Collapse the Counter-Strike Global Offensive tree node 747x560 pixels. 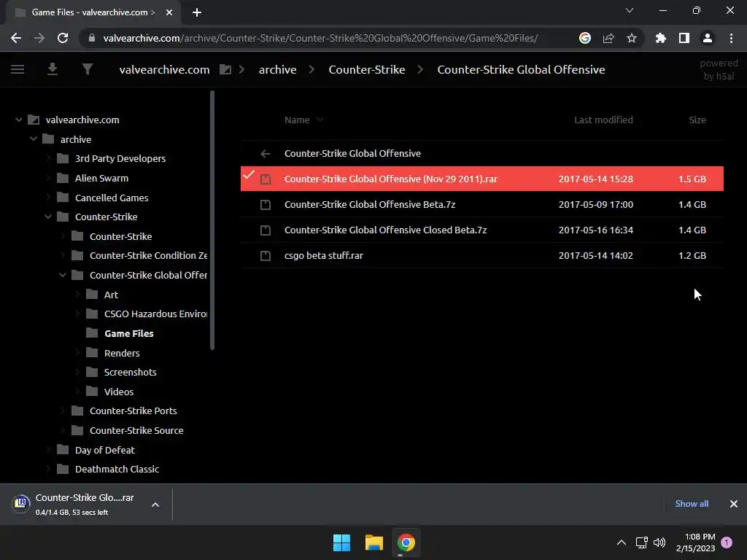(x=63, y=275)
